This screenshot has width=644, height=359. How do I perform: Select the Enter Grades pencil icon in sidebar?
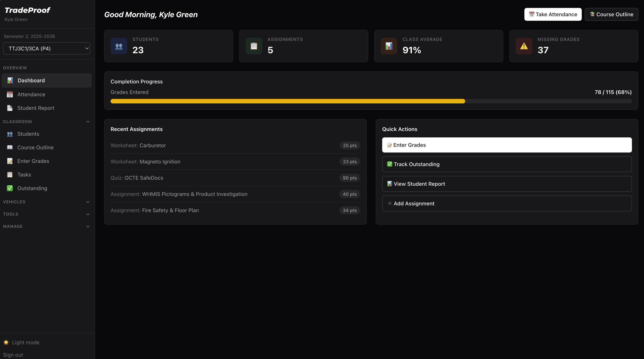coord(10,161)
